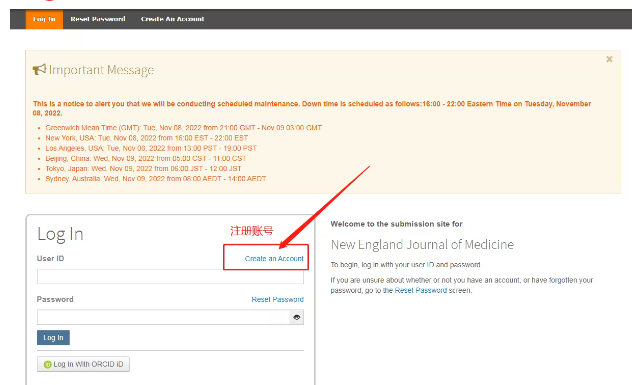Click the blue Log In button
Screen dimensions: 632x385
(x=53, y=337)
